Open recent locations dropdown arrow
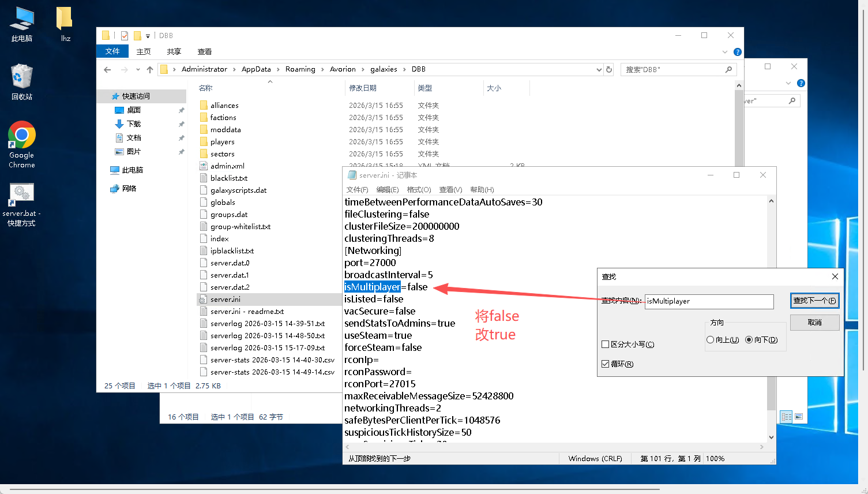This screenshot has width=868, height=494. pyautogui.click(x=138, y=70)
